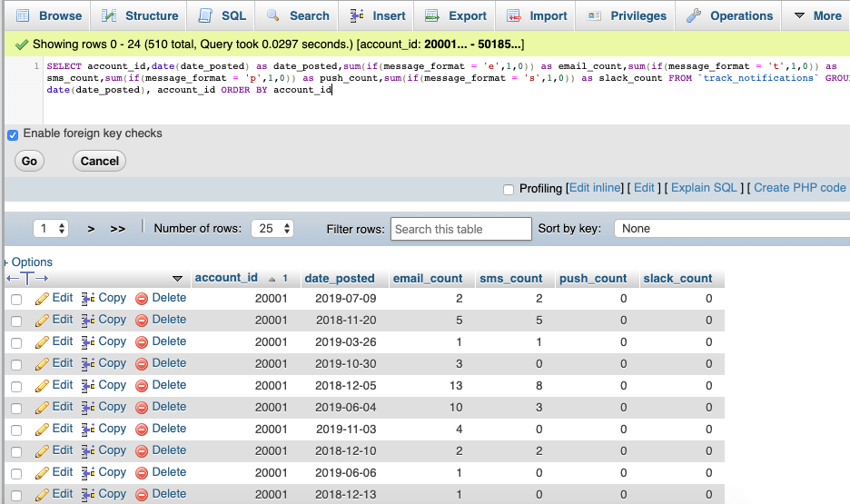
Task: Sort by the email_count column header
Action: click(428, 279)
